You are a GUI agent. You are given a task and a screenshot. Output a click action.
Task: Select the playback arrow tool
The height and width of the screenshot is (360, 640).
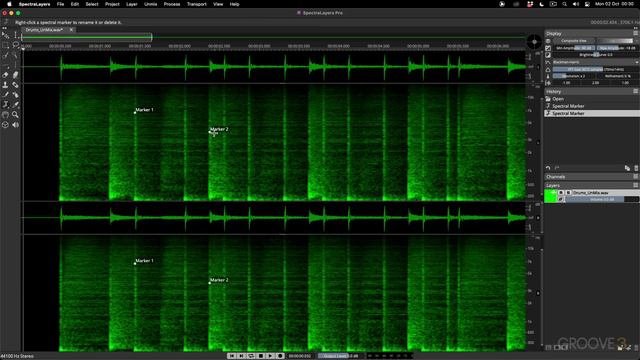click(5, 36)
